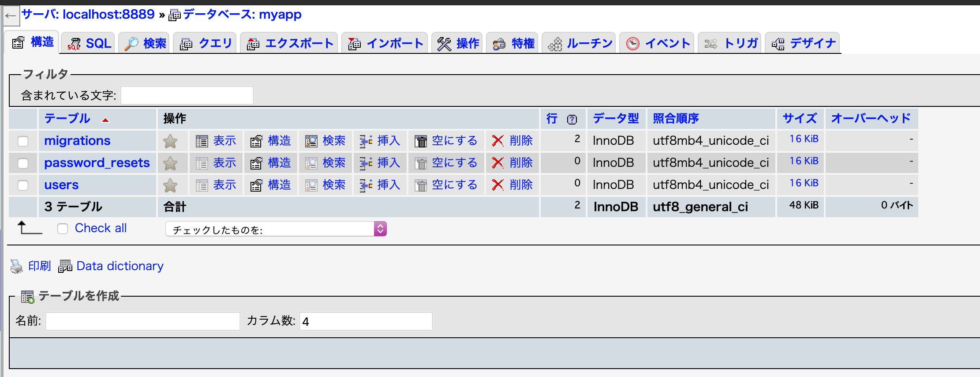This screenshot has width=980, height=377.
Task: Open the インポート tab
Action: 385,43
